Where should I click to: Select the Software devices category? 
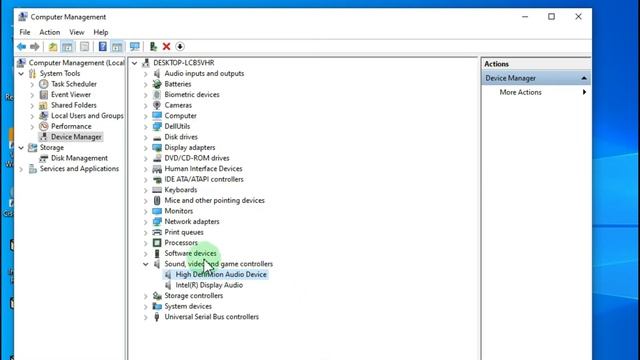coord(190,253)
